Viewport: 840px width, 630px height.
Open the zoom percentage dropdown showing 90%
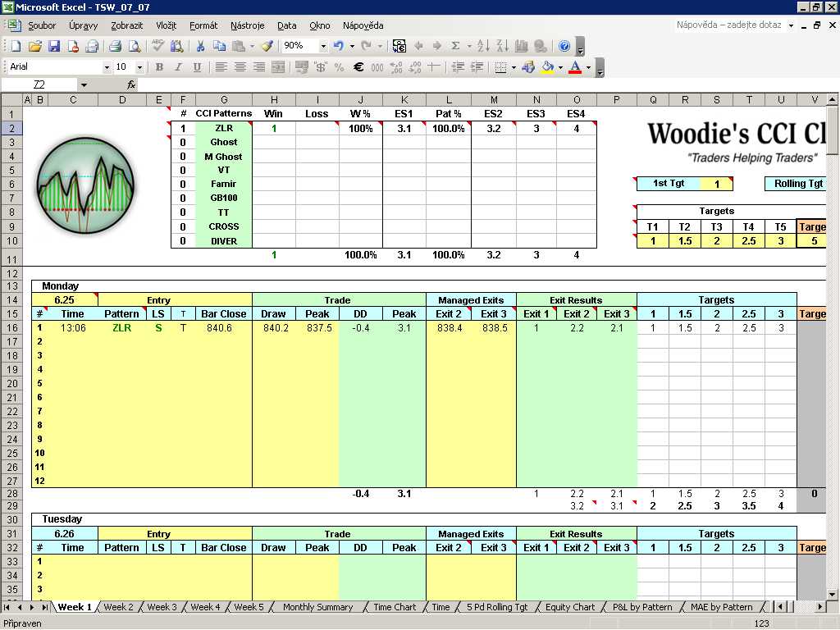[323, 46]
